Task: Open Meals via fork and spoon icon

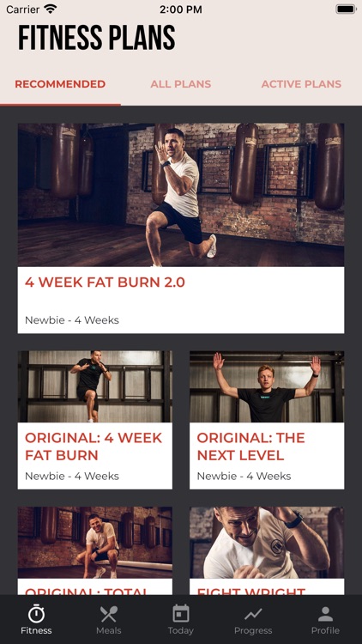Action: (109, 614)
